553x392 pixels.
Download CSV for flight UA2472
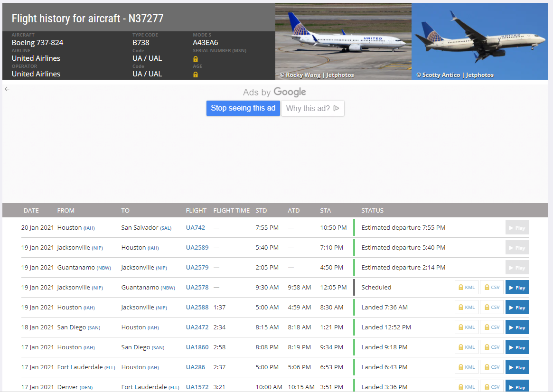(492, 327)
